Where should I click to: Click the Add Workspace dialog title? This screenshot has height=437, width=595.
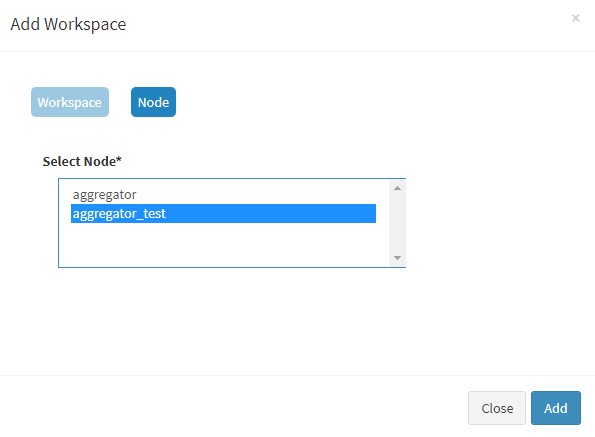(x=68, y=24)
